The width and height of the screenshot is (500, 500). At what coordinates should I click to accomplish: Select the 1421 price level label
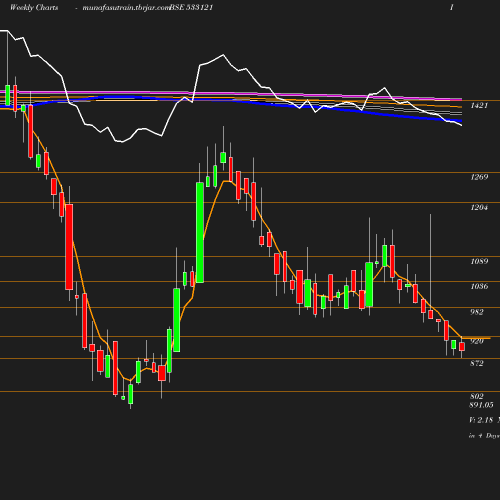click(x=479, y=106)
